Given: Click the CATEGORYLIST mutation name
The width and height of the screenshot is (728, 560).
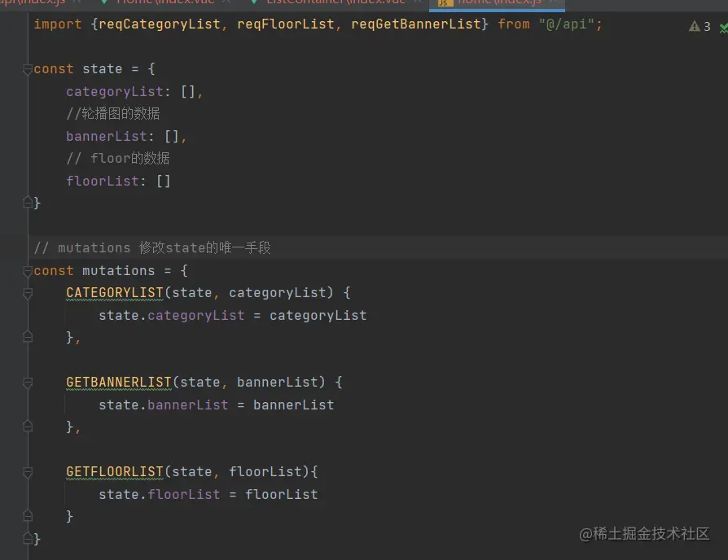Looking at the screenshot, I should (115, 293).
